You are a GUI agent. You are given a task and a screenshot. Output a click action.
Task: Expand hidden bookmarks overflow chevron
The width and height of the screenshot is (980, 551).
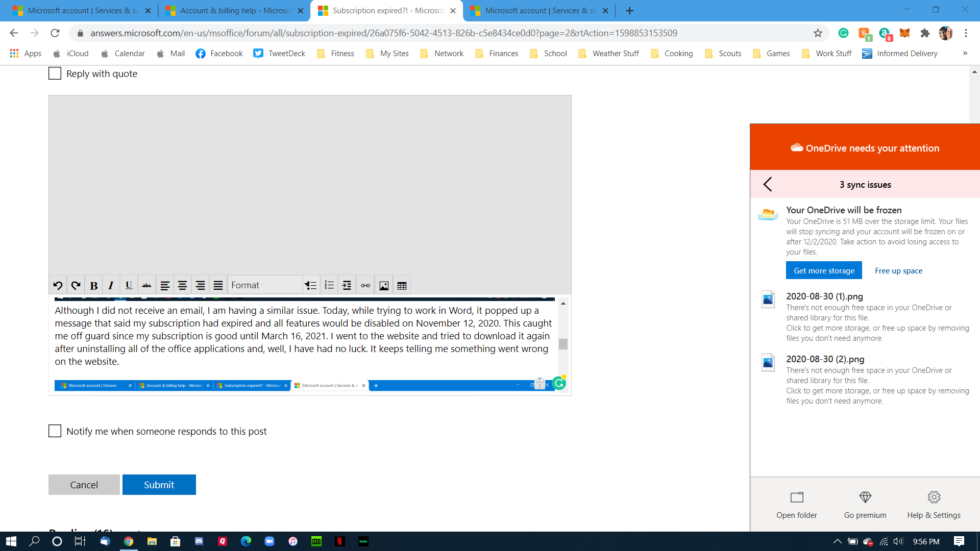click(965, 53)
